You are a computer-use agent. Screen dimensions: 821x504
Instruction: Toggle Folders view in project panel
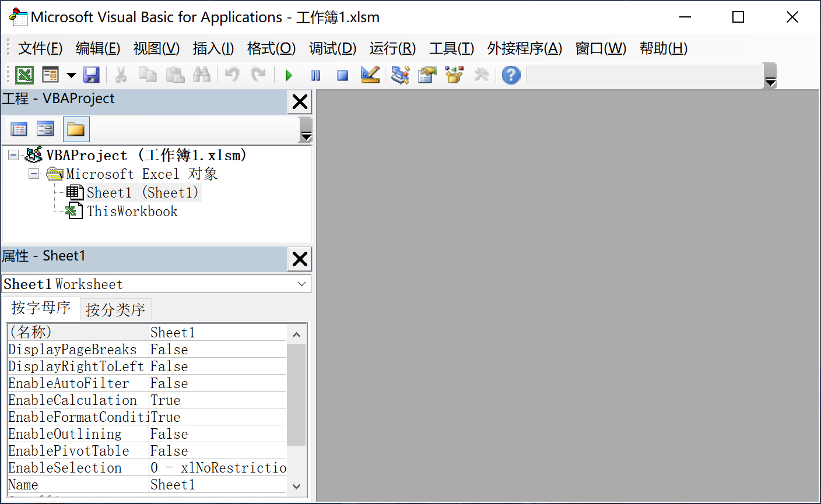coord(76,129)
